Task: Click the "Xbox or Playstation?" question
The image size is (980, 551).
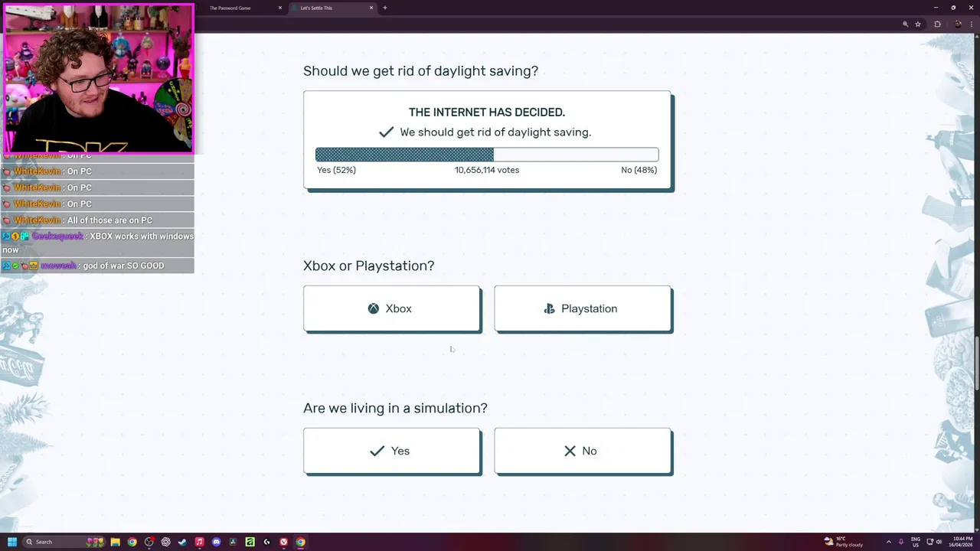Action: coord(368,266)
